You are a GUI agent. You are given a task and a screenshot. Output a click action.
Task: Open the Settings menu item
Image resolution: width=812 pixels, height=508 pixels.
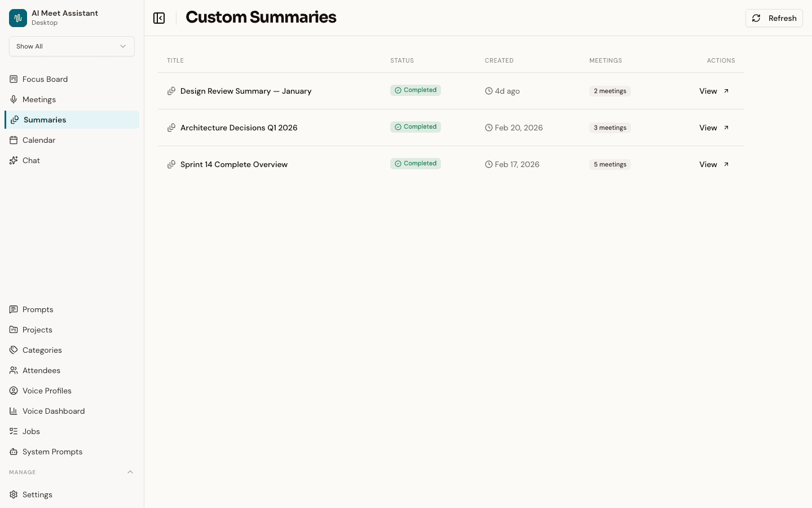pyautogui.click(x=37, y=494)
